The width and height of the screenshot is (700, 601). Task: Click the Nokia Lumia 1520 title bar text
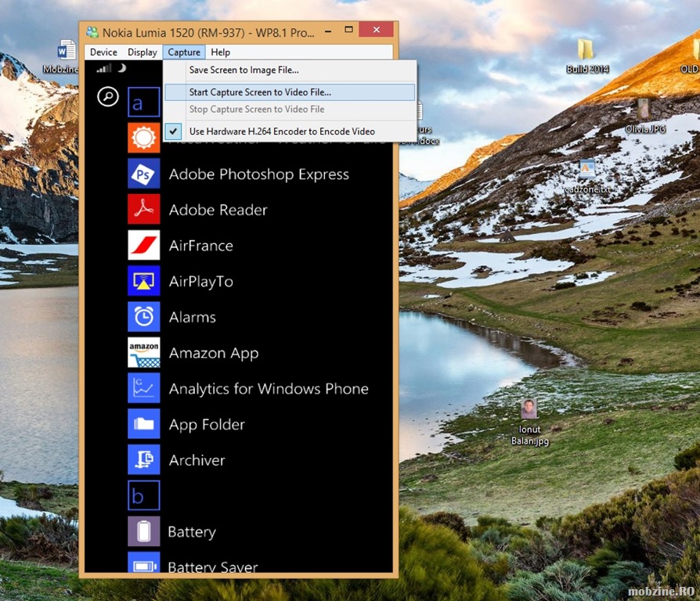[x=208, y=33]
